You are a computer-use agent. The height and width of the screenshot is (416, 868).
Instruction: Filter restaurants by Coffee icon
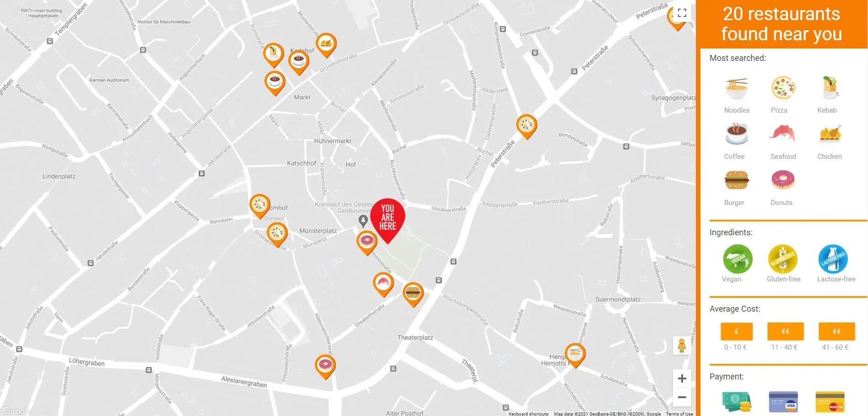click(x=736, y=134)
